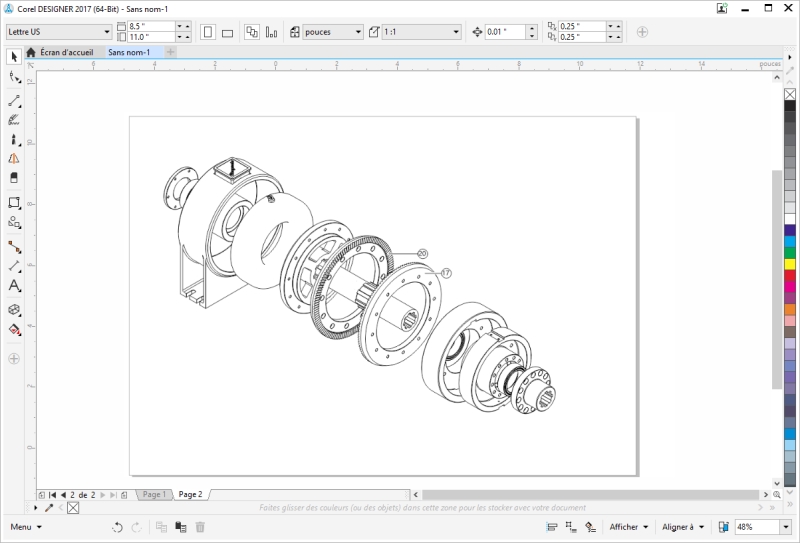Choose the Rectangle tool in toolbox
The image size is (800, 543).
tap(14, 203)
